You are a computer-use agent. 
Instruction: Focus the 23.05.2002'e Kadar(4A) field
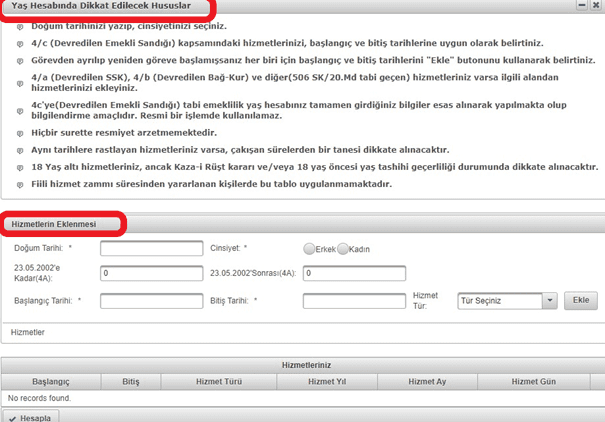coord(152,273)
